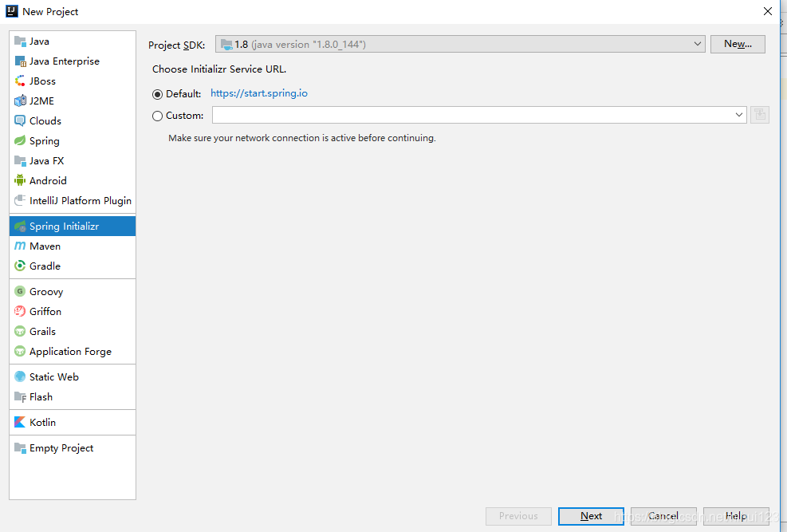The height and width of the screenshot is (532, 787).
Task: Select the Java project type icon
Action: [x=20, y=41]
